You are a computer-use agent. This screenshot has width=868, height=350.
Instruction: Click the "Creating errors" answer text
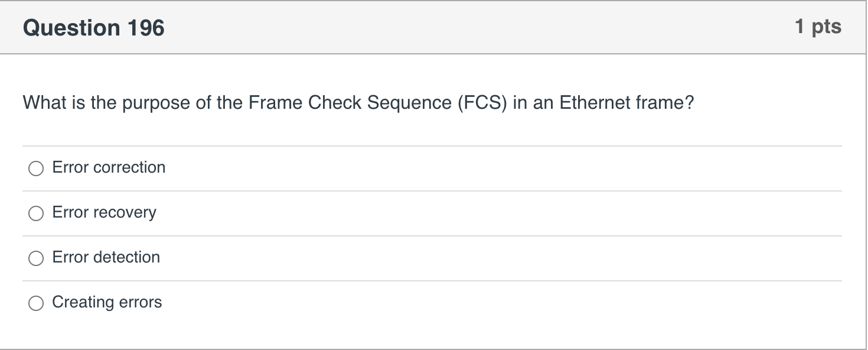(107, 302)
